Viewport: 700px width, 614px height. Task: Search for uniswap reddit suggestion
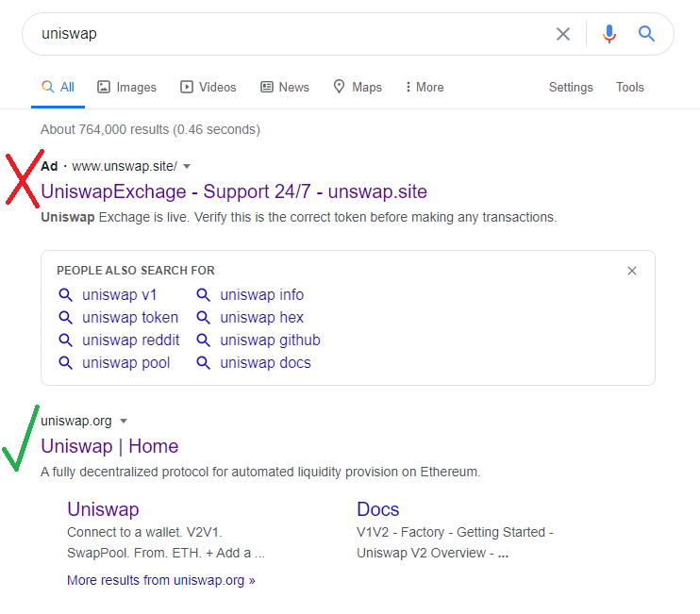130,340
